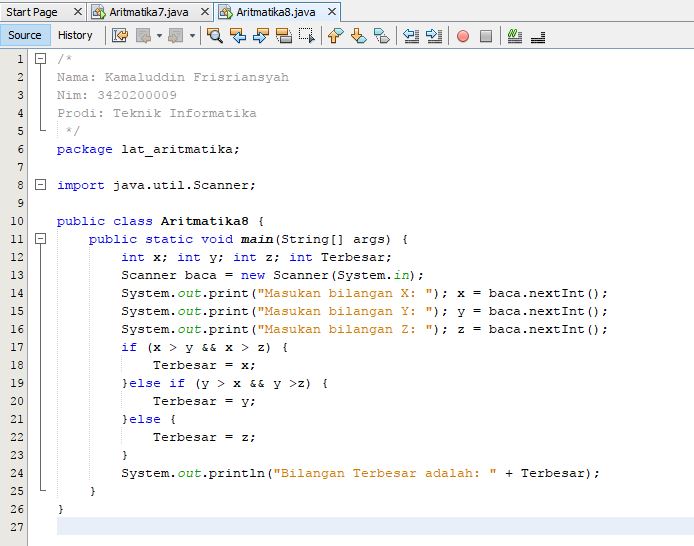The image size is (694, 546).
Task: Toggle Highlight Search in the toolbar
Action: 284,35
